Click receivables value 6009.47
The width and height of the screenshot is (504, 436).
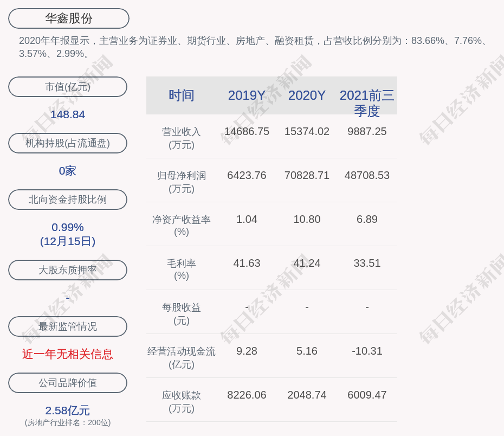(x=367, y=395)
